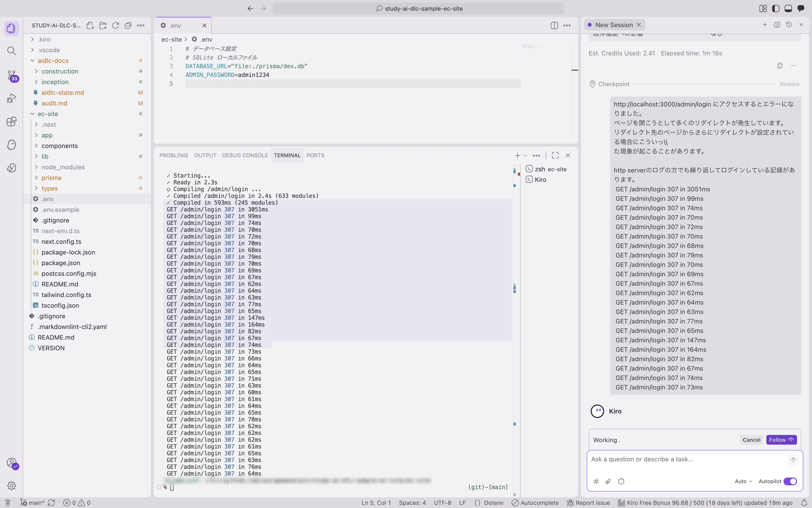Open .env.example file

coord(60,210)
